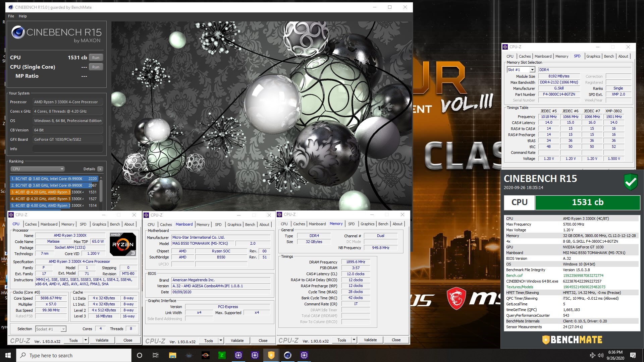Open the volume tray icon
Viewport: 644px width, 362px height.
point(600,355)
